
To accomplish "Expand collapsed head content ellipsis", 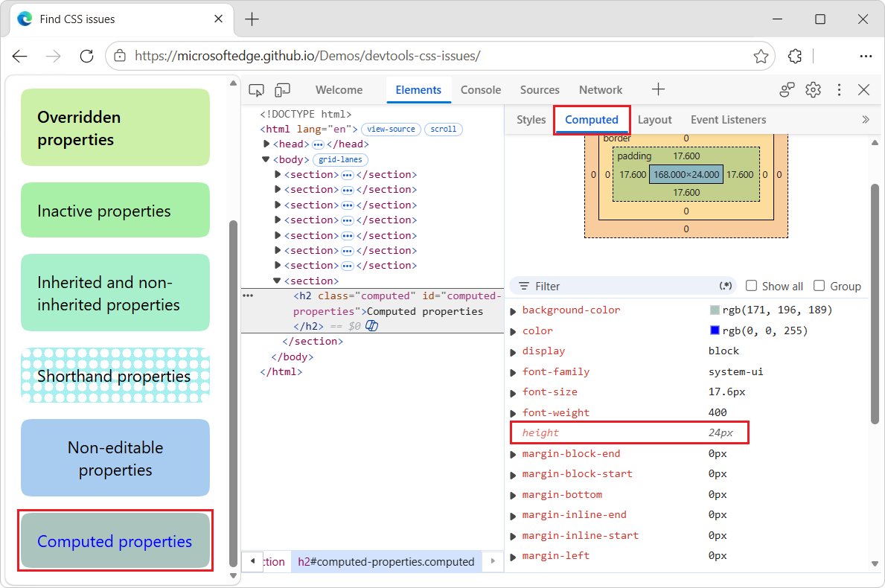I will point(318,144).
